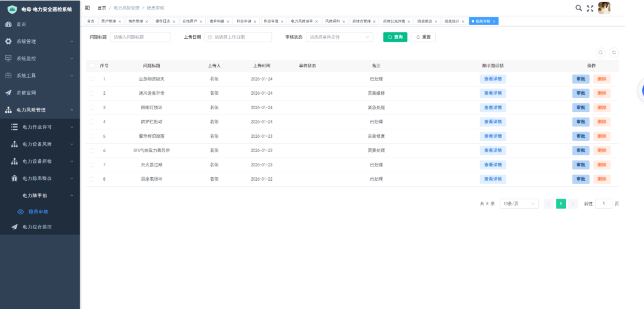Click the 电力隐患整改 bug icon
Image resolution: width=644 pixels, height=309 pixels.
coord(14,178)
